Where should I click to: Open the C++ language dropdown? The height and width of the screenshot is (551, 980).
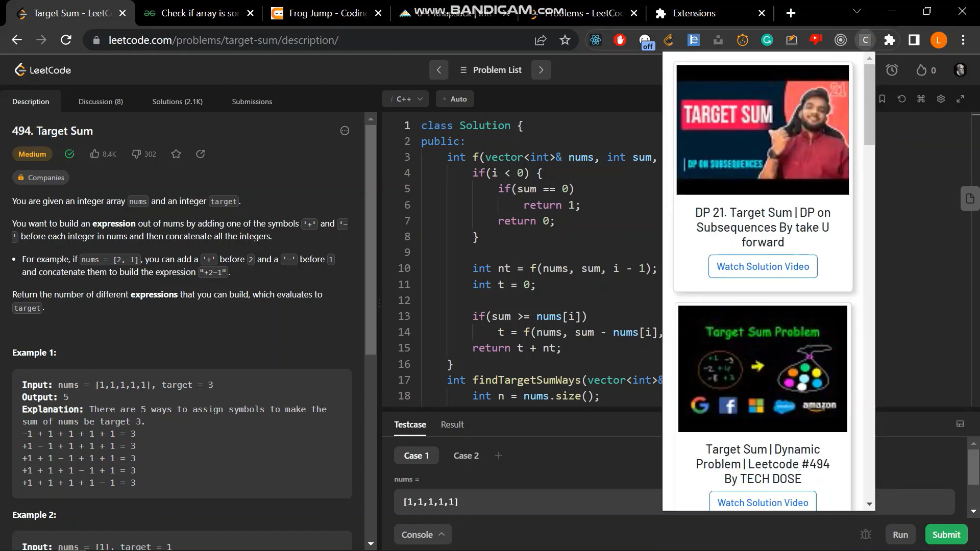[x=406, y=99]
